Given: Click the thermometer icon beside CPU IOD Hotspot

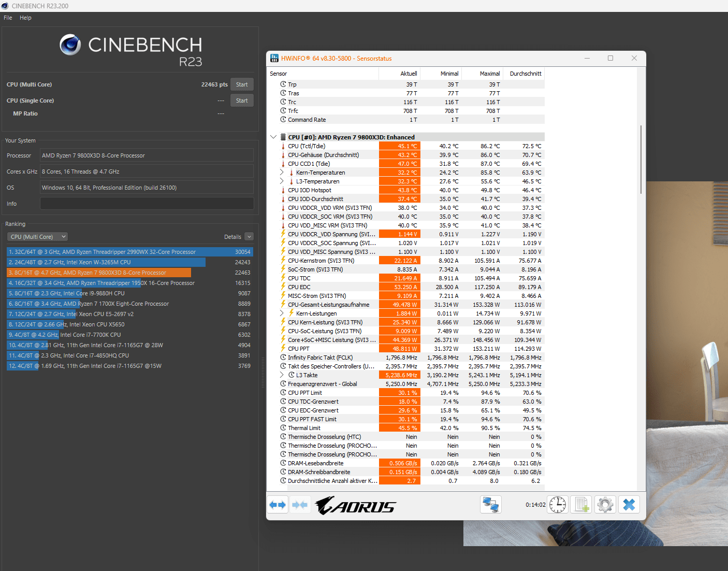Looking at the screenshot, I should (x=283, y=190).
